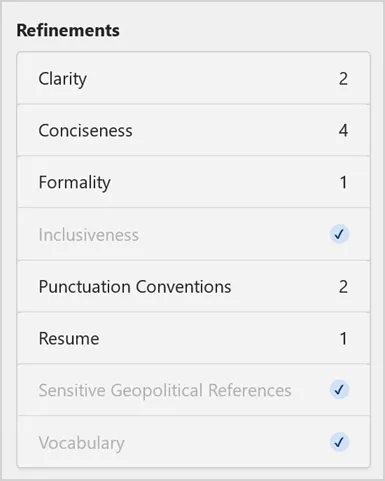Click the Inclusiveness checkmark icon

(339, 234)
